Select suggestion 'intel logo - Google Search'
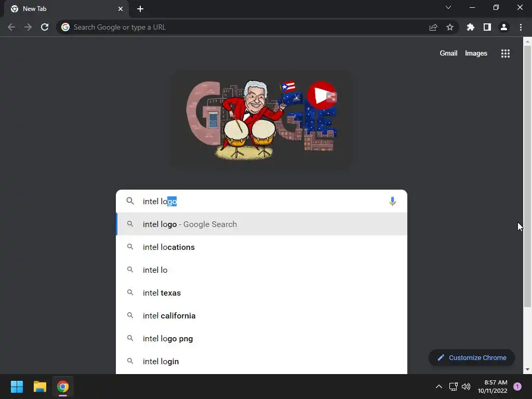 pyautogui.click(x=262, y=224)
